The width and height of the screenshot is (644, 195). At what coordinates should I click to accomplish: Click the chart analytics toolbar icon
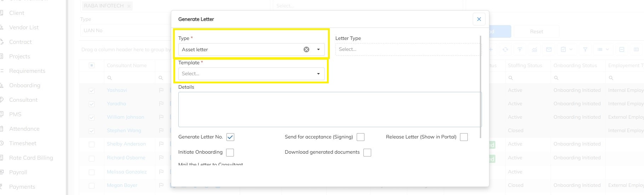(x=534, y=50)
